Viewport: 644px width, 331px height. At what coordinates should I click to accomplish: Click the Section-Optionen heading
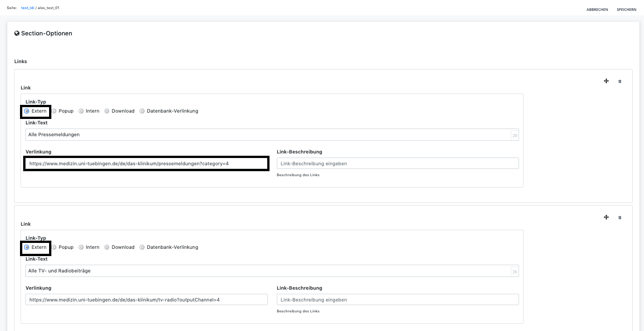(46, 33)
